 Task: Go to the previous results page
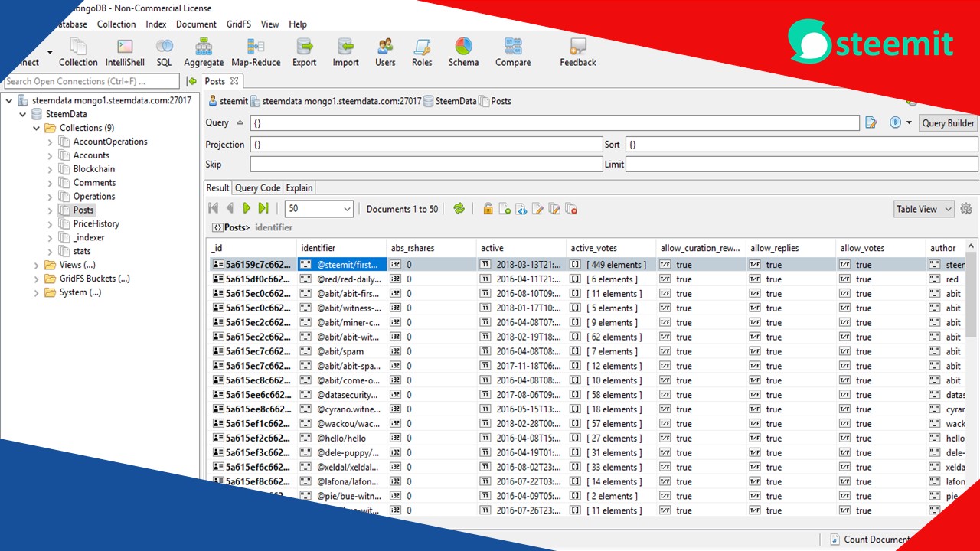(x=230, y=208)
